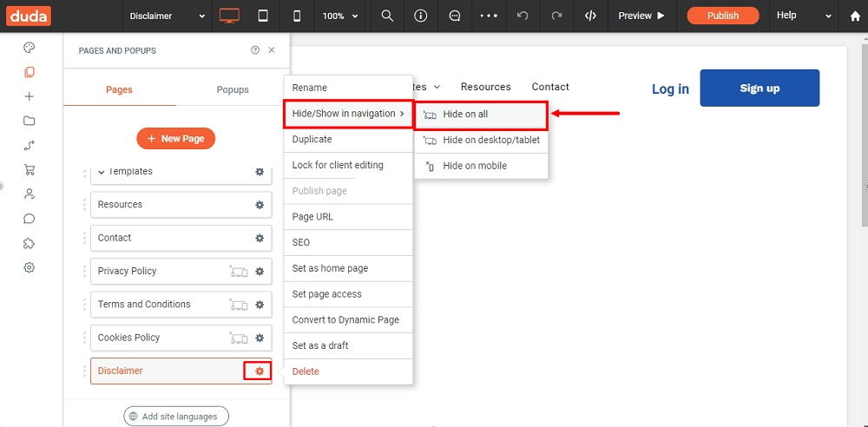Image resolution: width=868 pixels, height=427 pixels.
Task: Select Set as home page
Action: [x=348, y=268]
